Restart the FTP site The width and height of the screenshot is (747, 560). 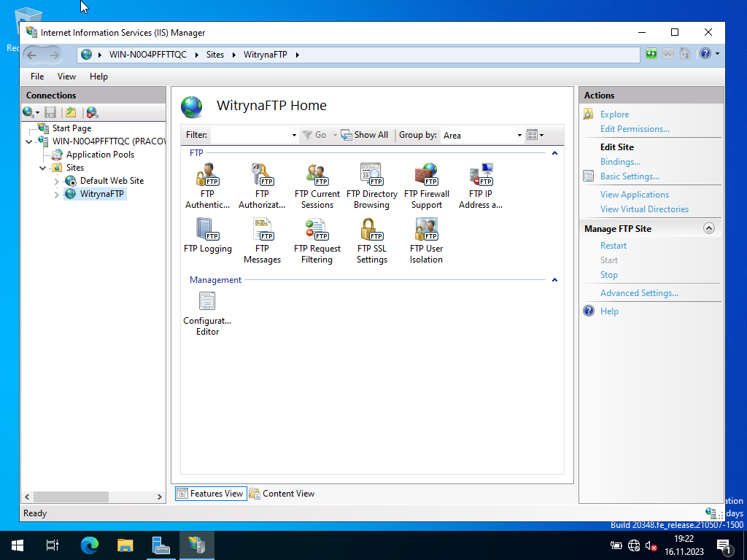pos(614,246)
